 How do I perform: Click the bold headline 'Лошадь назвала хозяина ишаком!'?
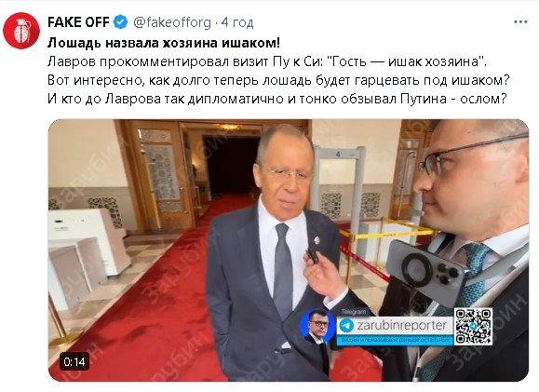click(164, 43)
